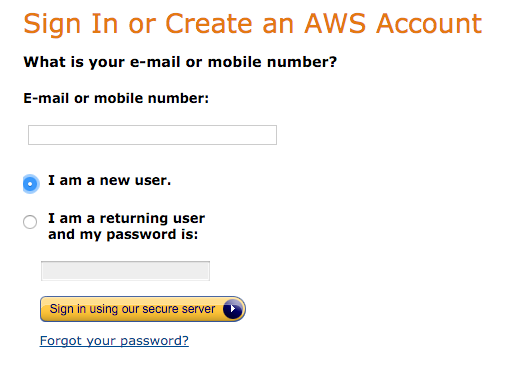Click the 'I am a returning user' label text

(x=126, y=218)
